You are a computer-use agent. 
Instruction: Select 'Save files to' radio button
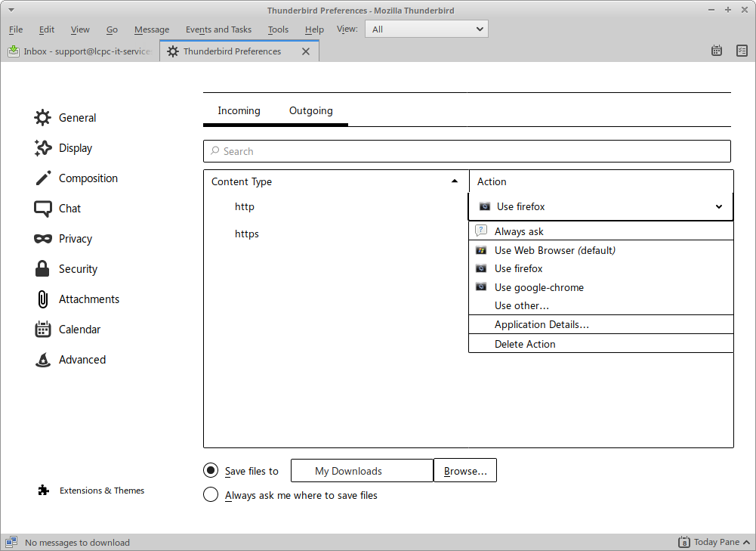pyautogui.click(x=211, y=470)
